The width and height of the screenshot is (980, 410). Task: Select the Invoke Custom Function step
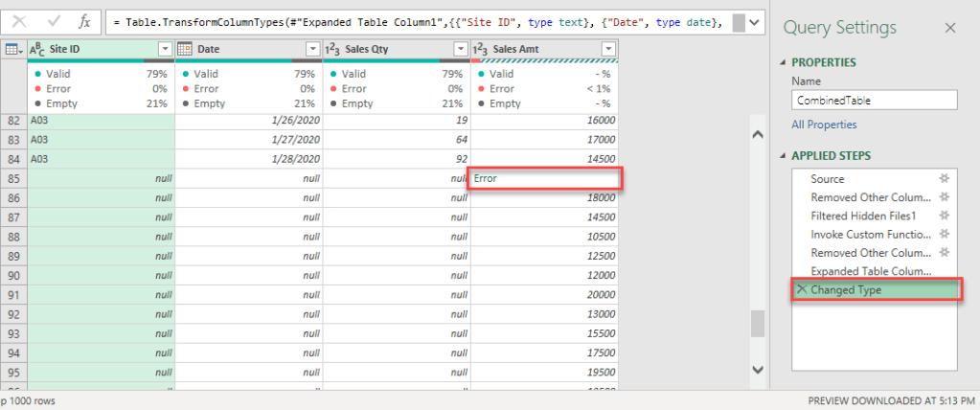[870, 234]
